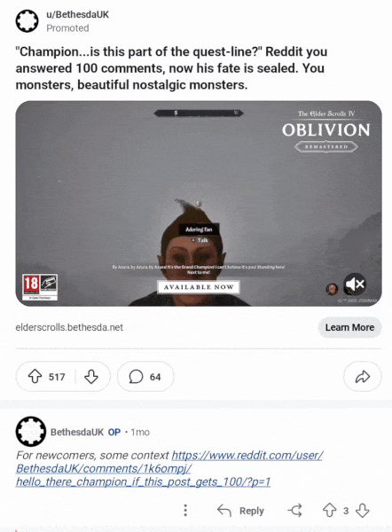Click the u/BethesdaUK username in post header
This screenshot has height=532, width=392.
point(78,14)
